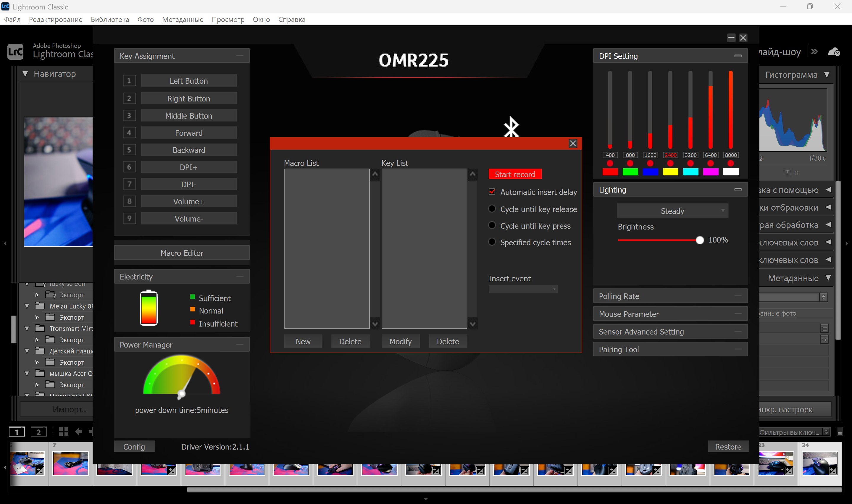852x504 pixels.
Task: Click the module picker double-arrow icon
Action: tap(814, 52)
